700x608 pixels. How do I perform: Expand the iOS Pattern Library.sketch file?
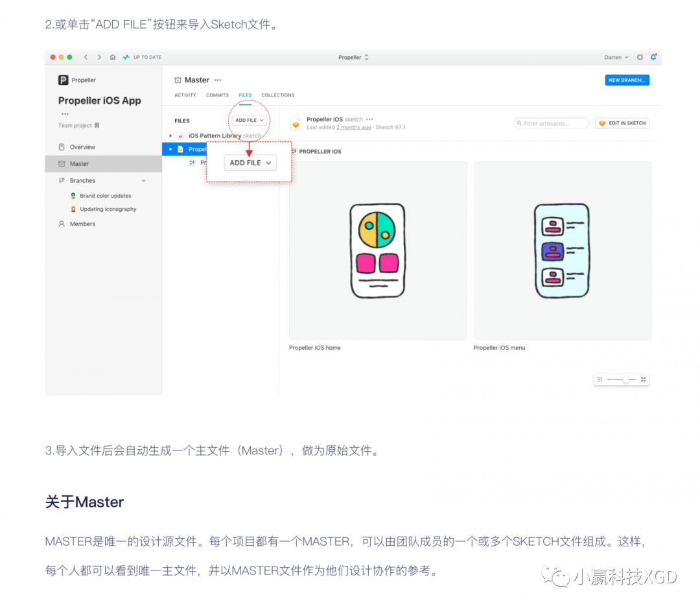coord(170,135)
